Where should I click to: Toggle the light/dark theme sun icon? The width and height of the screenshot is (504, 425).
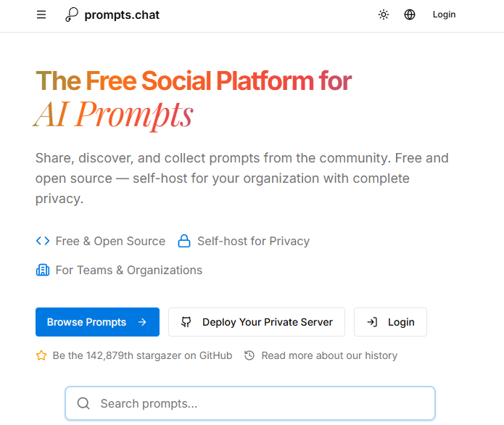point(384,15)
